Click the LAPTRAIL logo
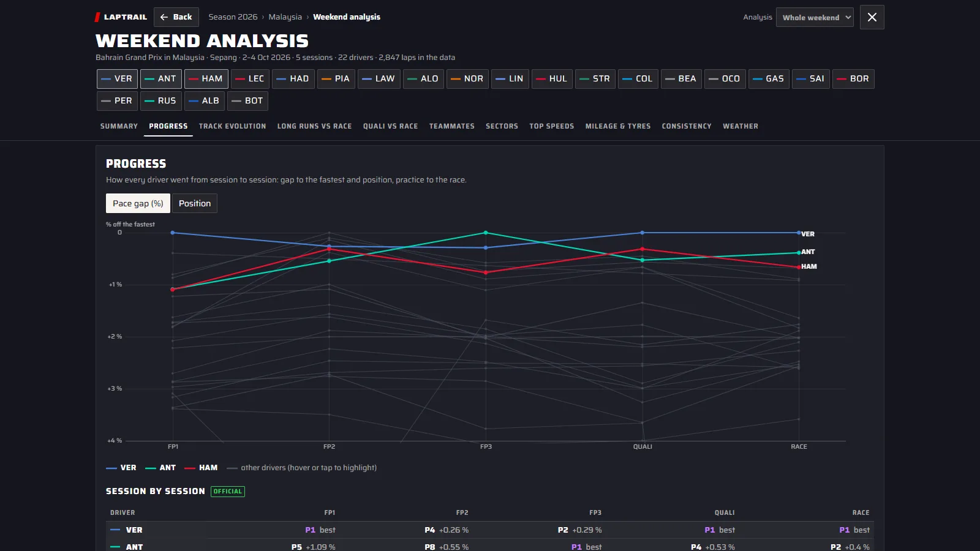The height and width of the screenshot is (551, 980). 121,17
